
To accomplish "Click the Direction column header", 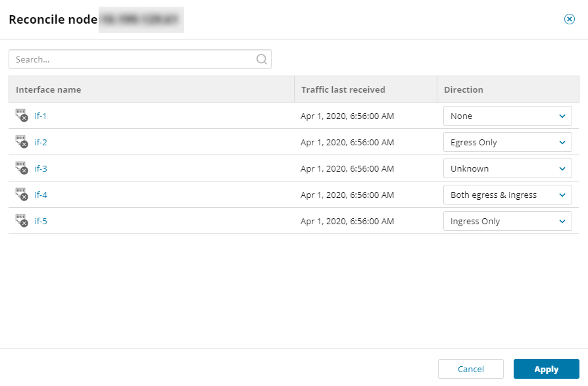I will coord(464,89).
